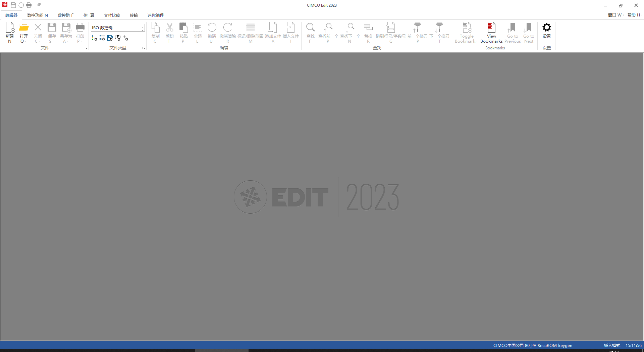Switch to the 仿真 ribbon tab
644x352 pixels.
[x=89, y=15]
